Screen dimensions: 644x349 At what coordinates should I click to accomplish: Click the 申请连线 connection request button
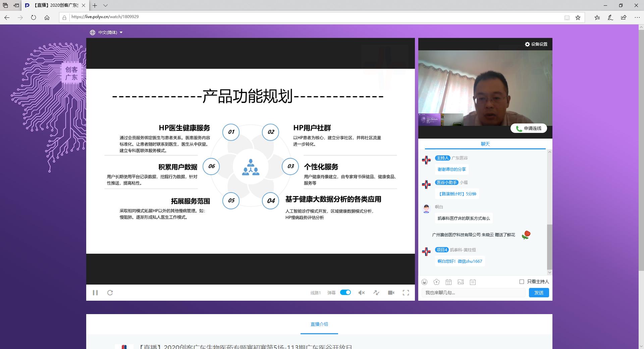(x=529, y=128)
